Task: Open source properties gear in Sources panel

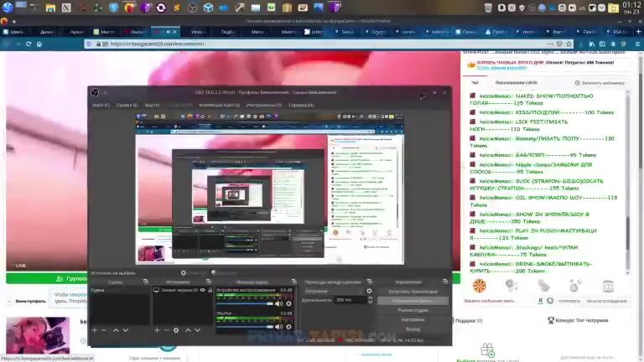Action: click(176, 330)
